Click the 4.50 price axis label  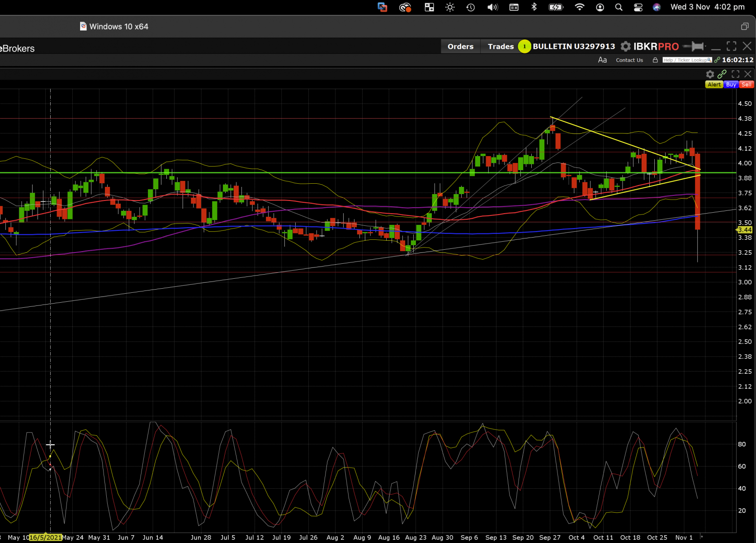(x=745, y=104)
